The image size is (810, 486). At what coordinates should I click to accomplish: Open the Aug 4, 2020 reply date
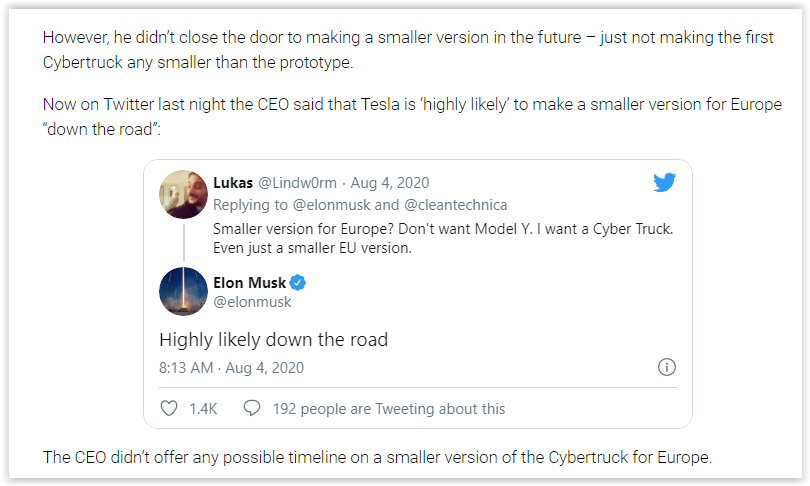click(390, 183)
